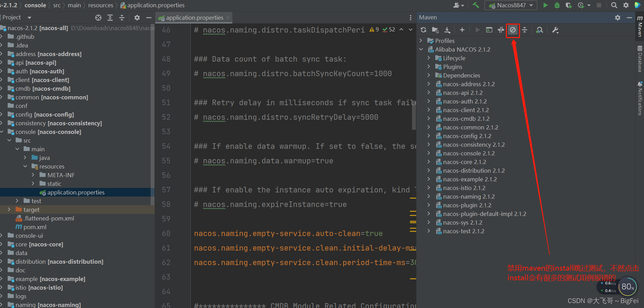Click the editor vertical scrollbar thumb
Screen dimensions: 644x308
coord(414,115)
